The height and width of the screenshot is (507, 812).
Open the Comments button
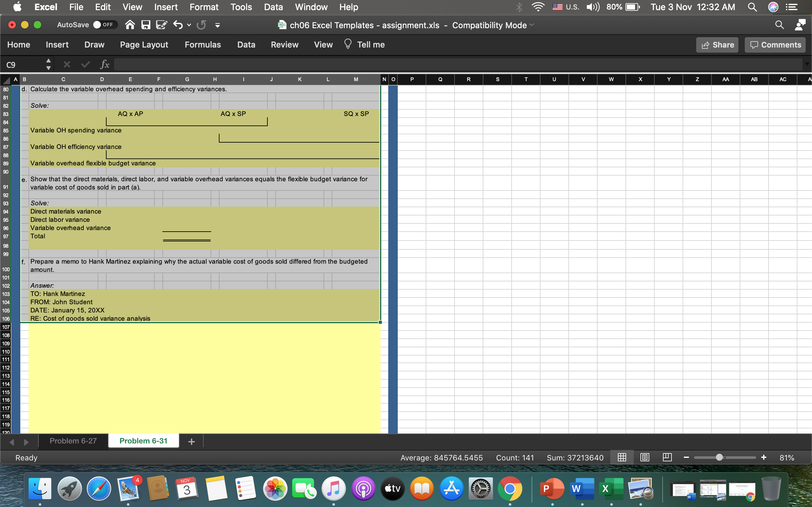[x=775, y=45]
